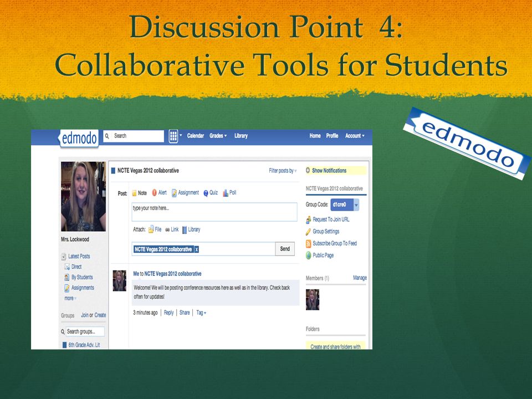
Task: Click the member thumbnail under Members
Action: point(313,300)
